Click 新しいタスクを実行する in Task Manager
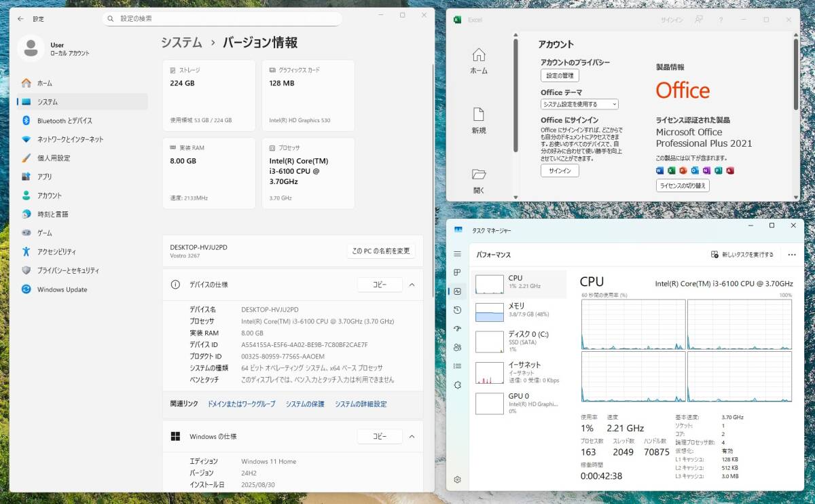Image resolution: width=815 pixels, height=504 pixels. coord(742,255)
